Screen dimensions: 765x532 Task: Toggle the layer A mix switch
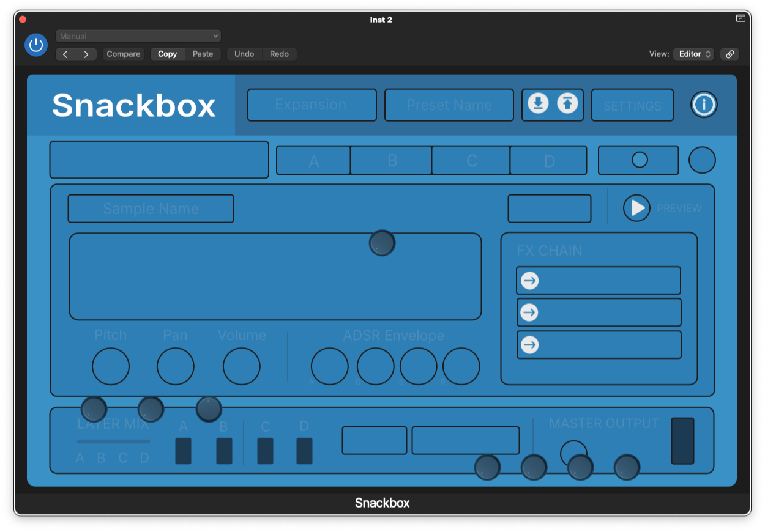pyautogui.click(x=183, y=451)
